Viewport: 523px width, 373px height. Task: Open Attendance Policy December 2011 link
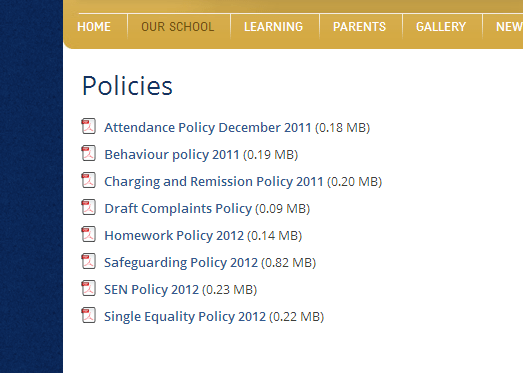point(207,128)
